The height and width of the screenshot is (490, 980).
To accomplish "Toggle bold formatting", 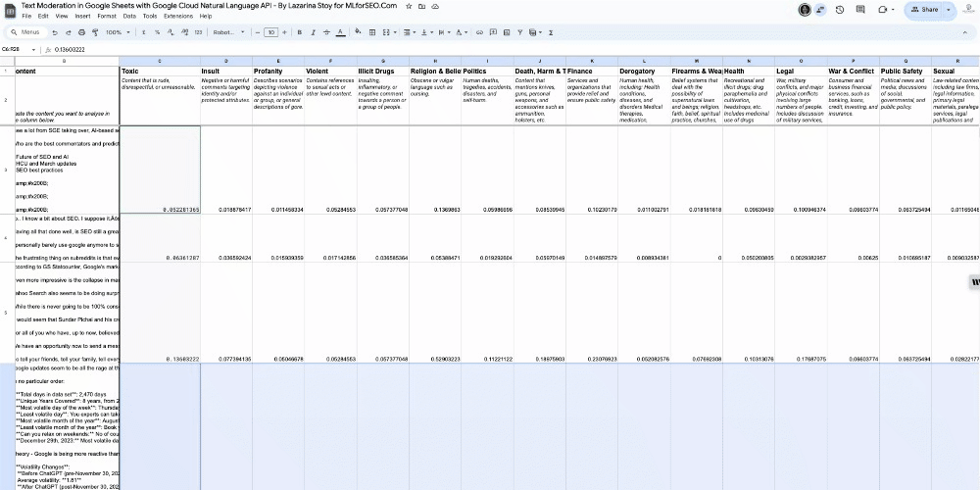I will (299, 32).
